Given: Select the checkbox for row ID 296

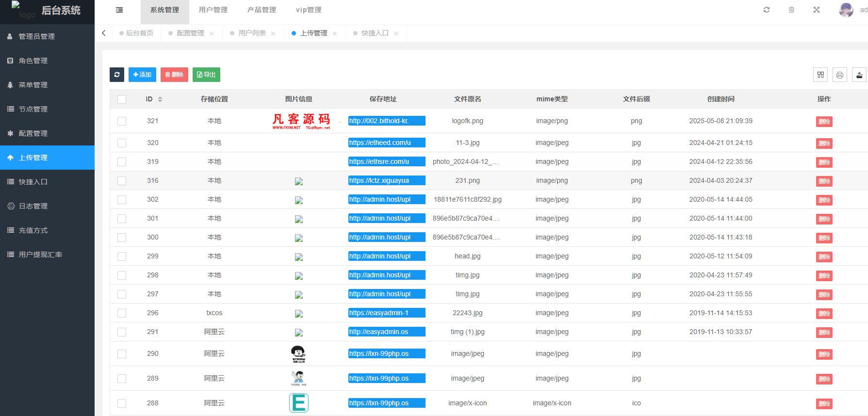Looking at the screenshot, I should (x=122, y=313).
